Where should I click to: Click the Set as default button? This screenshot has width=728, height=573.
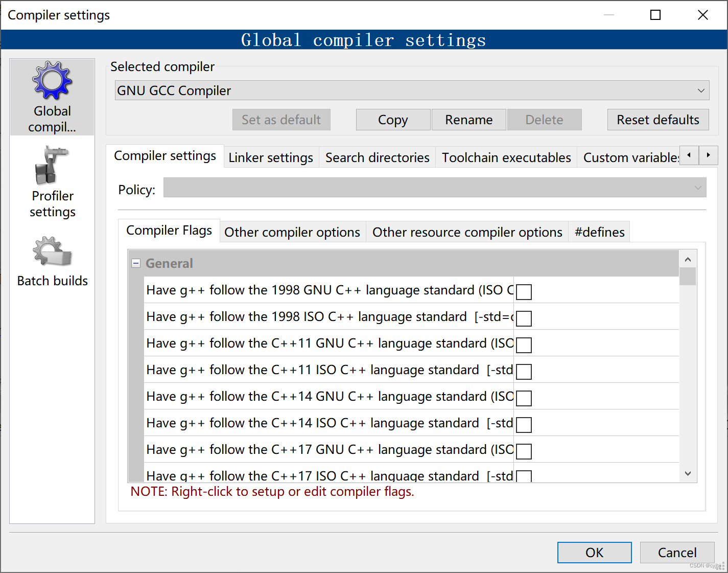[x=281, y=120]
